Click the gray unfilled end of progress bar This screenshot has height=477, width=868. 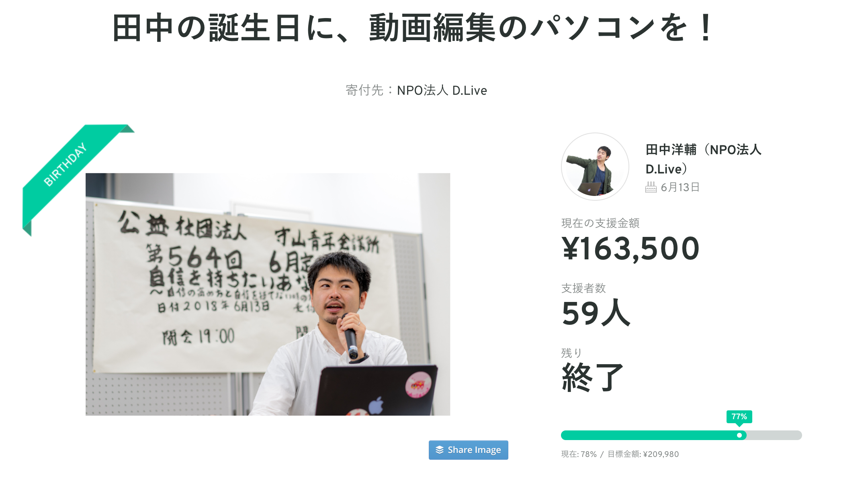[774, 435]
